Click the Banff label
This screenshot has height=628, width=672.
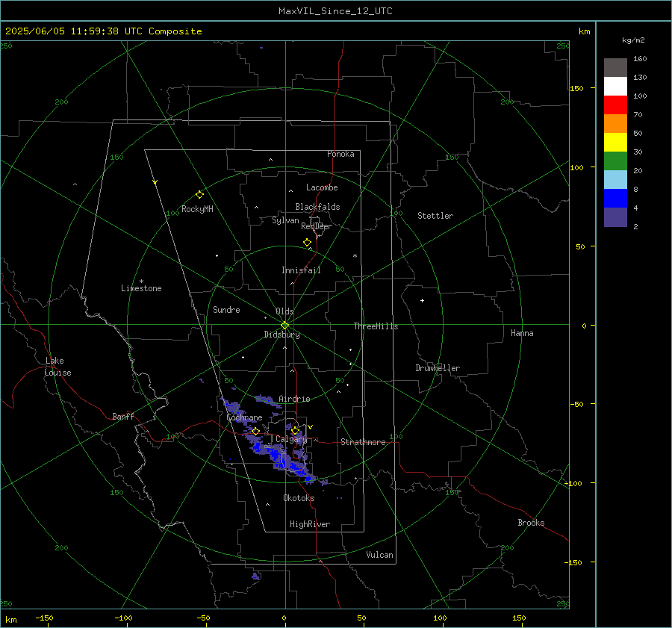[123, 416]
